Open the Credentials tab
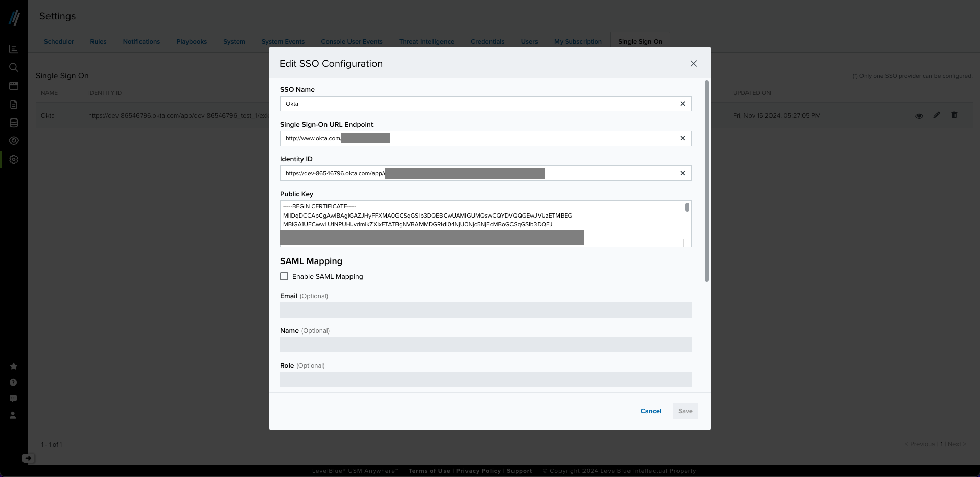The width and height of the screenshot is (980, 477). 487,42
